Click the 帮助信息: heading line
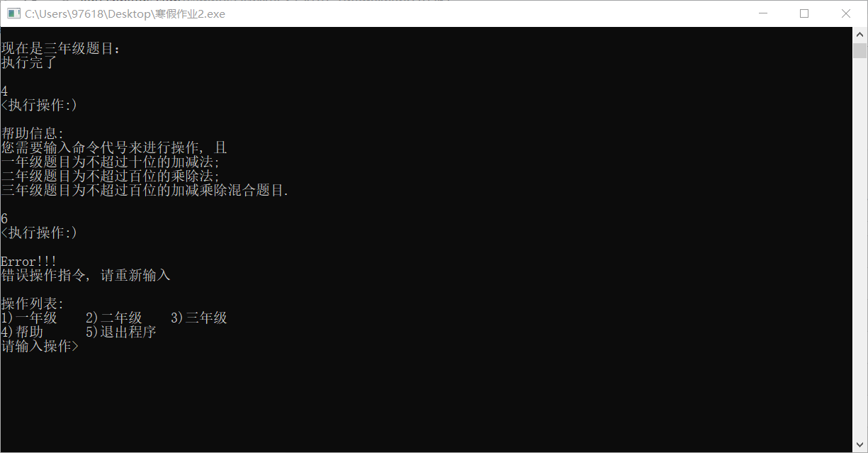 pyautogui.click(x=33, y=134)
